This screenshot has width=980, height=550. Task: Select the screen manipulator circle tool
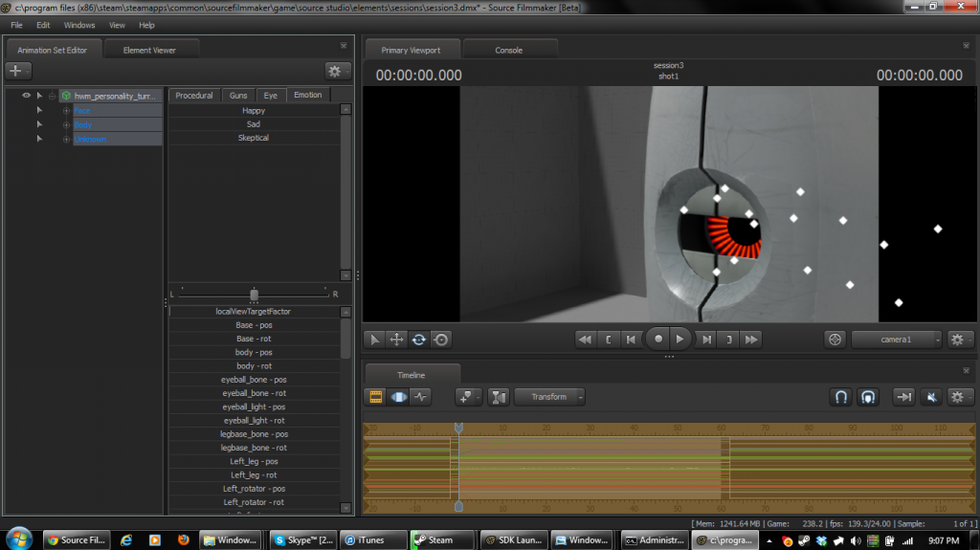coord(441,340)
